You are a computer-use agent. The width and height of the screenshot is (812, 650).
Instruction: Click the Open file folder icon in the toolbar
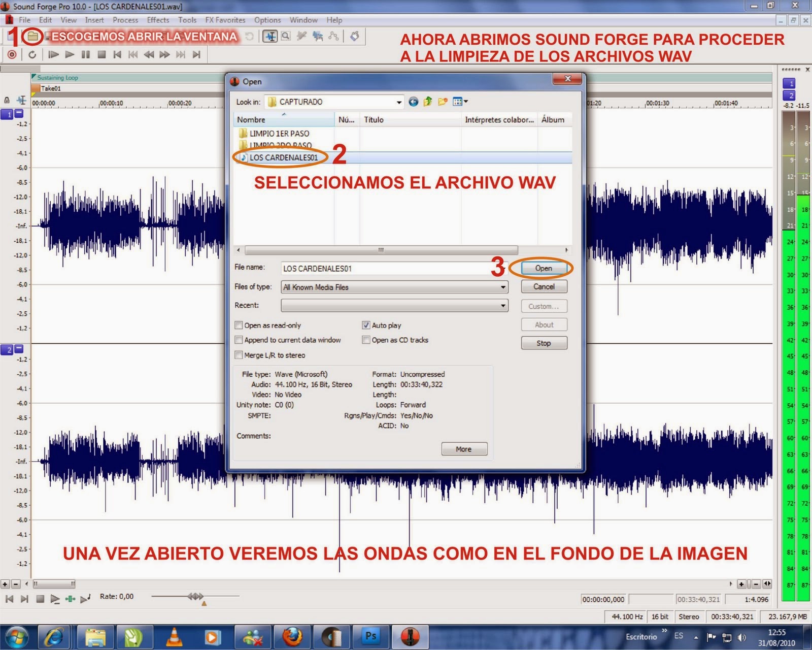[32, 36]
